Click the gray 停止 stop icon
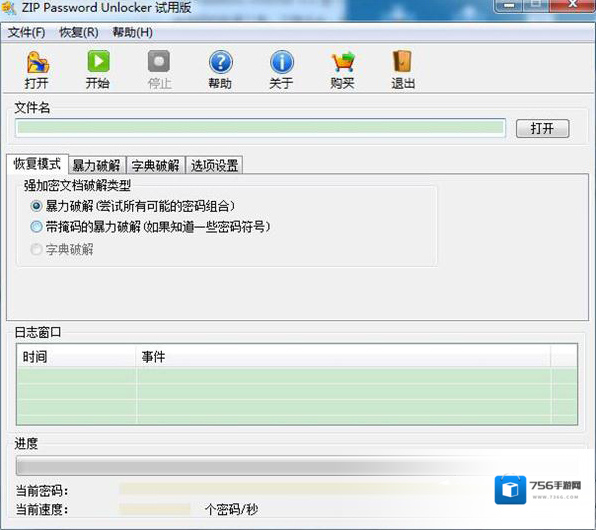The width and height of the screenshot is (596, 530). pos(159,61)
